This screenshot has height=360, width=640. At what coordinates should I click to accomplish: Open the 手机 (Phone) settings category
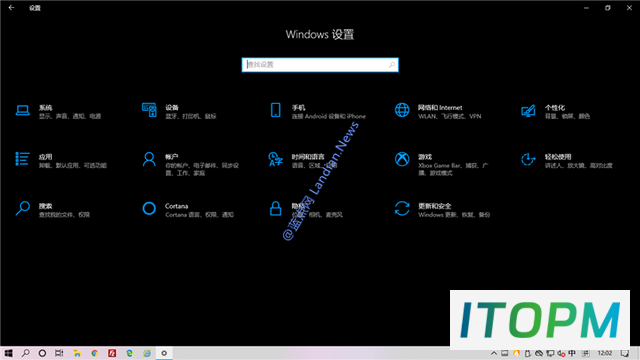tap(318, 111)
